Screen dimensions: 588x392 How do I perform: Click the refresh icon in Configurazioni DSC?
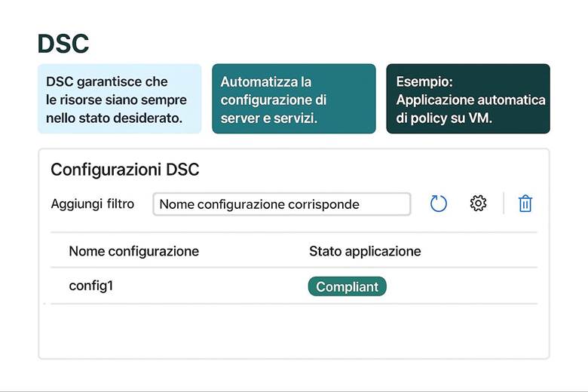pos(439,204)
